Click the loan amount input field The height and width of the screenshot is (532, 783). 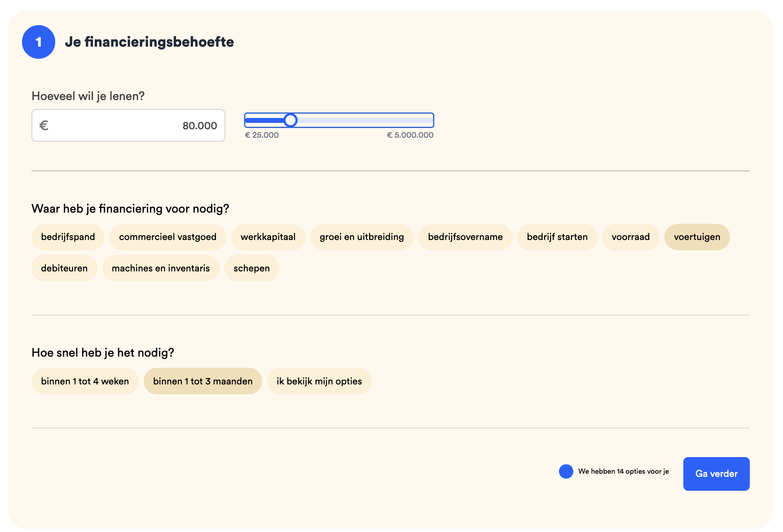point(128,126)
